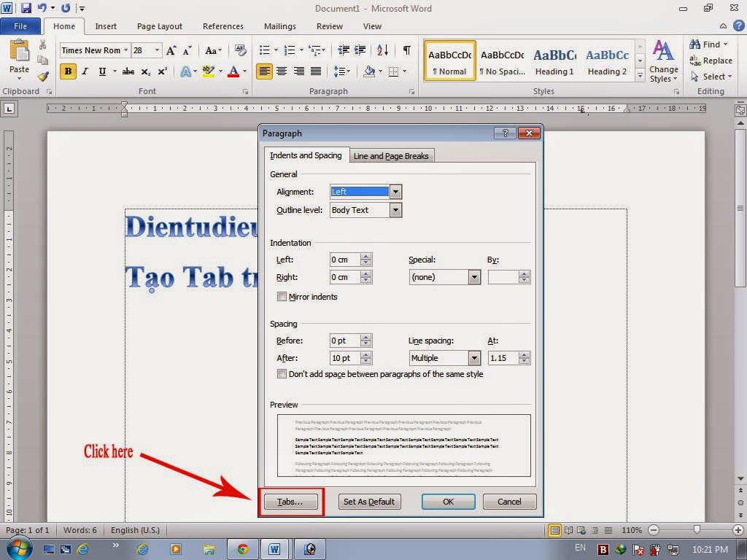Click the Set As Default button

369,502
